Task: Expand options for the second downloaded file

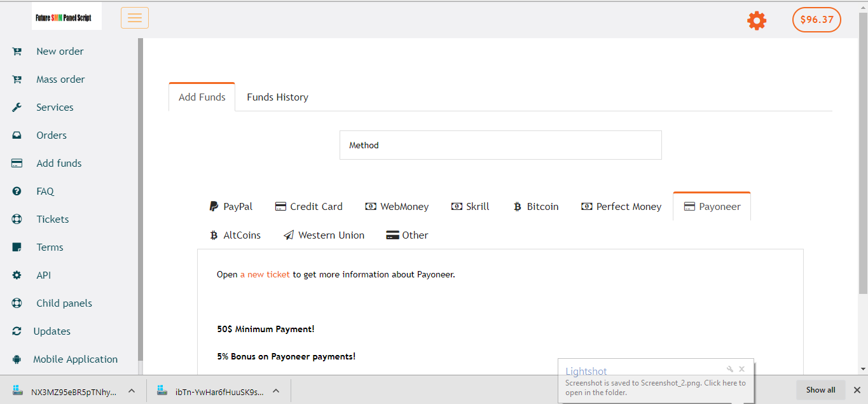Action: [x=276, y=391]
